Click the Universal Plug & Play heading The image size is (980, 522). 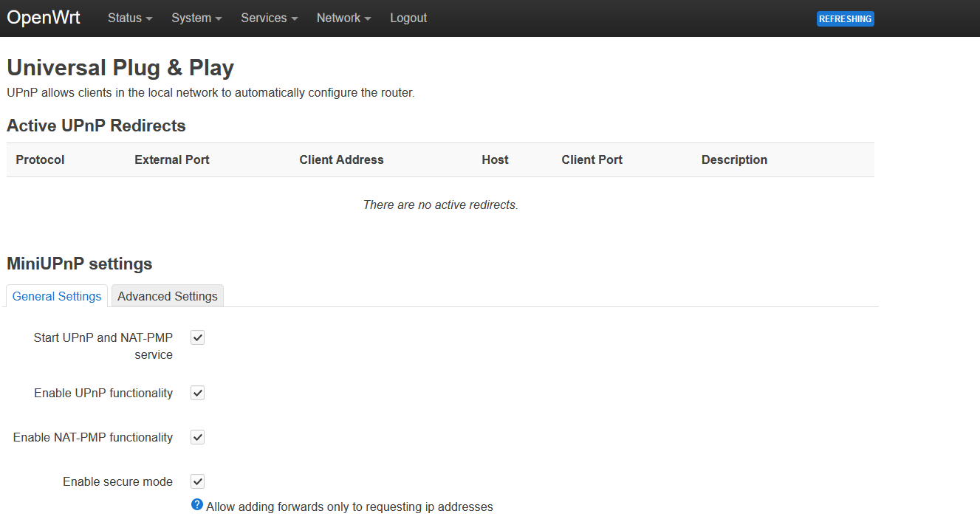click(120, 67)
